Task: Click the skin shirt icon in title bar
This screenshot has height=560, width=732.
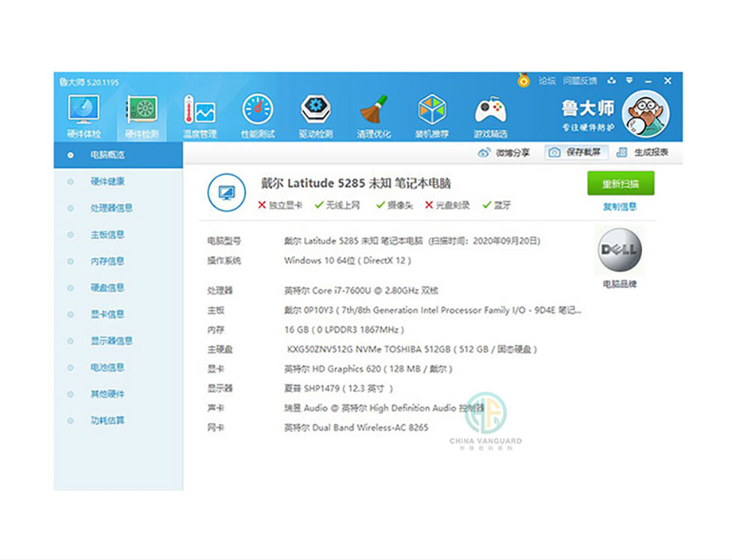Action: tap(611, 80)
